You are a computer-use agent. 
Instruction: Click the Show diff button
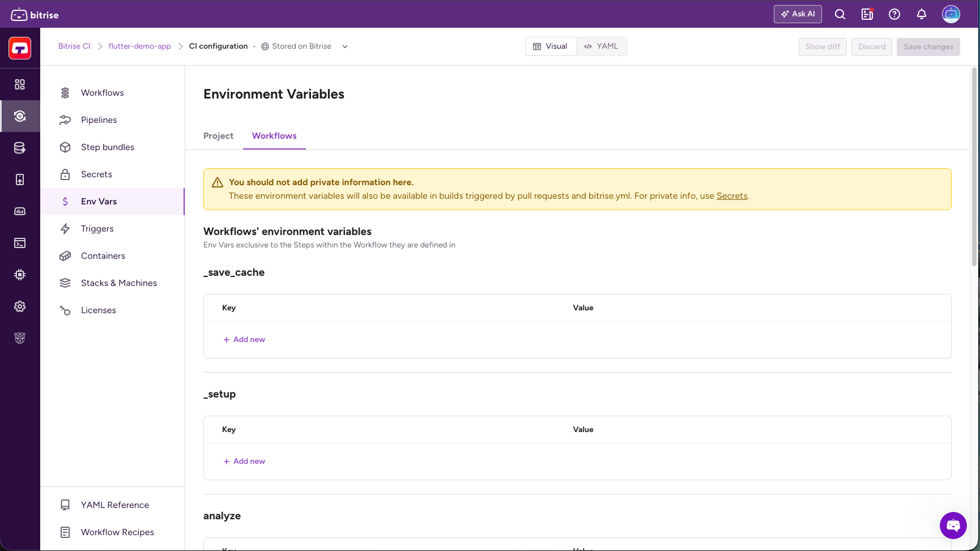[823, 46]
